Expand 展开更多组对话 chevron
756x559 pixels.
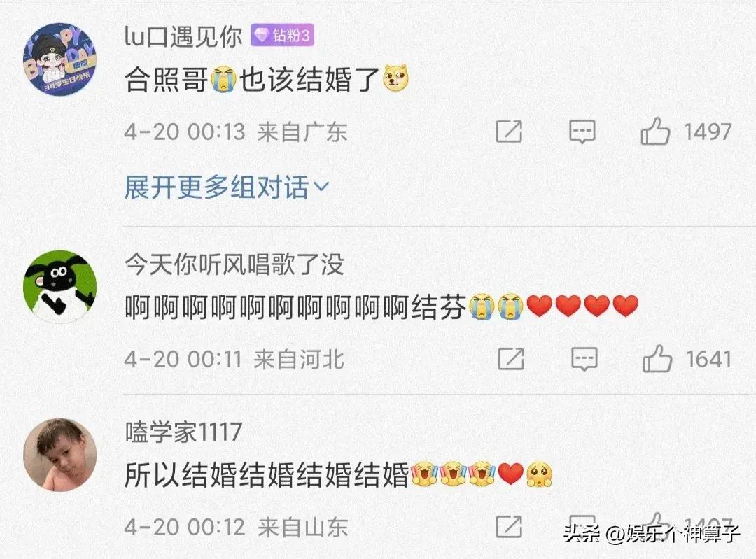point(321,186)
